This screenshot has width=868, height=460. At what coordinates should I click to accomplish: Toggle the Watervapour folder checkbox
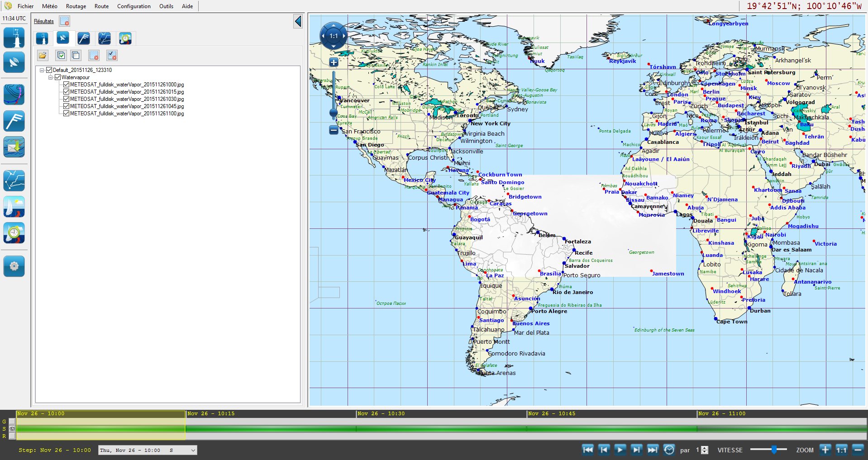pyautogui.click(x=57, y=77)
